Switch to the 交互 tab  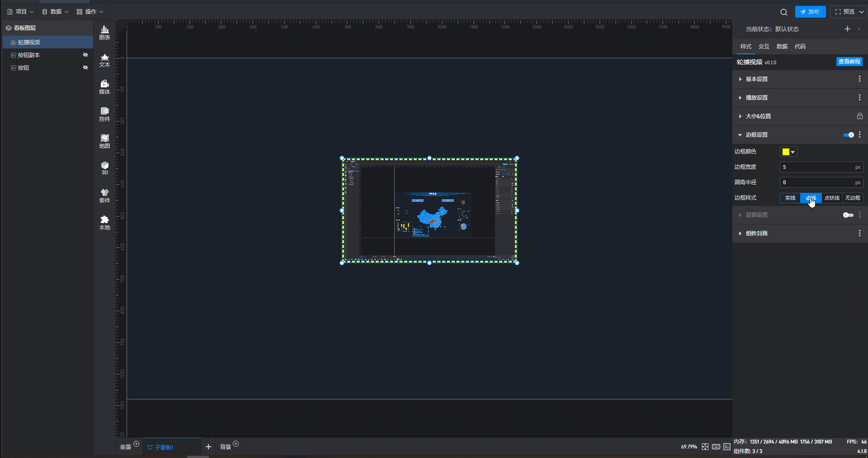(764, 47)
